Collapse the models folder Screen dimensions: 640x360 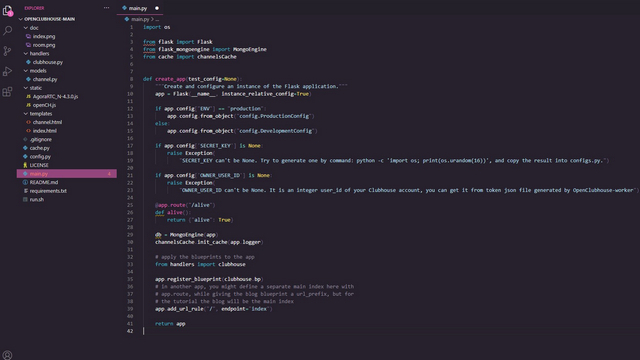coord(38,71)
